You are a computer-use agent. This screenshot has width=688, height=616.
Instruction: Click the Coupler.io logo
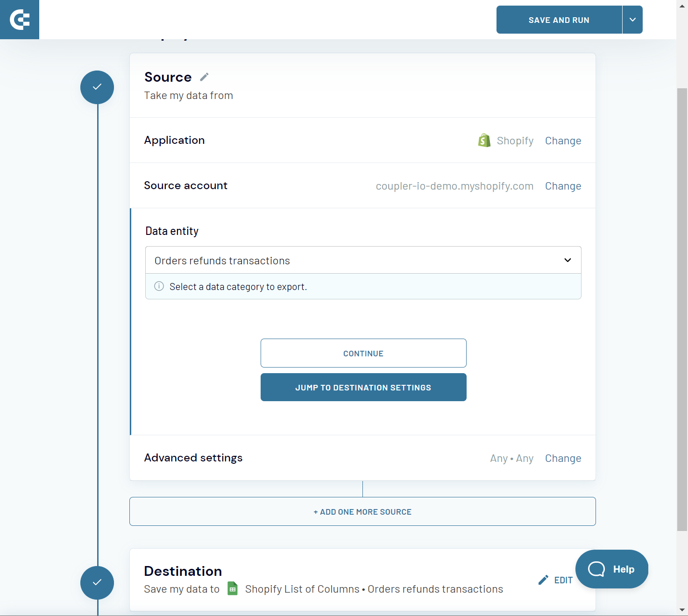click(20, 20)
